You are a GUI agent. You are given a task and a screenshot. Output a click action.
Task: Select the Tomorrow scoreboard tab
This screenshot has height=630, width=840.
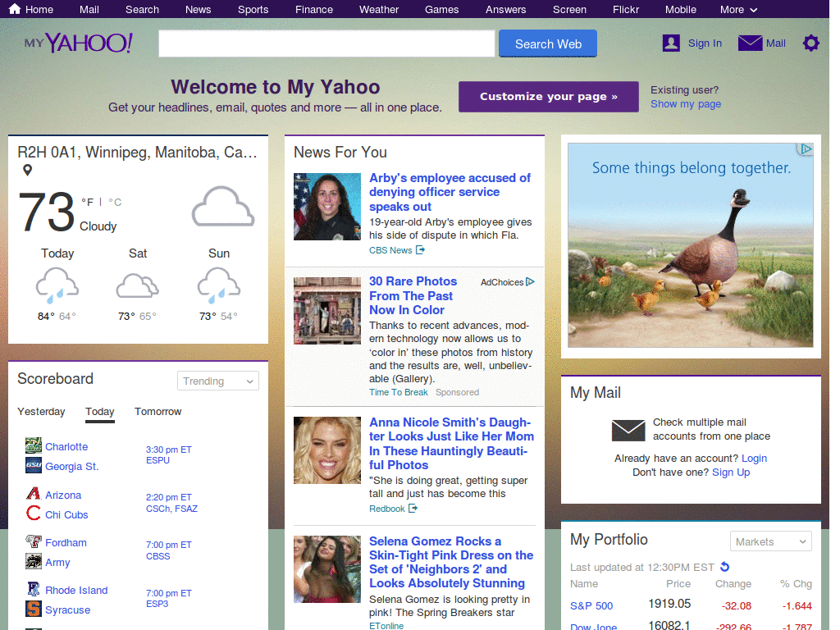point(158,412)
